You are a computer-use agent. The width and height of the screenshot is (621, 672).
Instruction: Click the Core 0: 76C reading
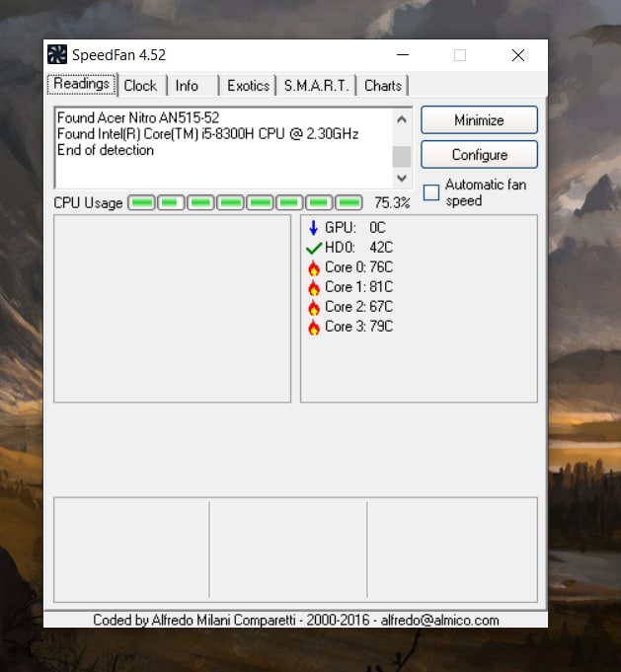[358, 267]
